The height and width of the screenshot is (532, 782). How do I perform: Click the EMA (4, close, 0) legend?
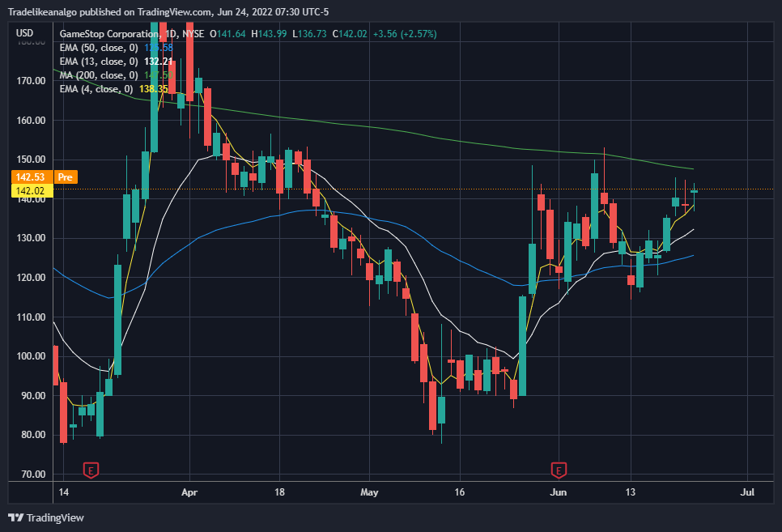click(x=96, y=89)
